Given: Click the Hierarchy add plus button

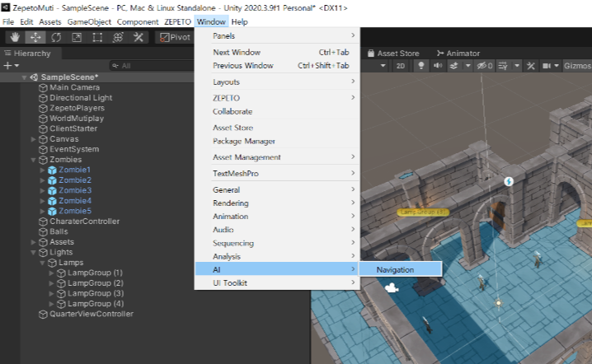Looking at the screenshot, I should point(7,66).
